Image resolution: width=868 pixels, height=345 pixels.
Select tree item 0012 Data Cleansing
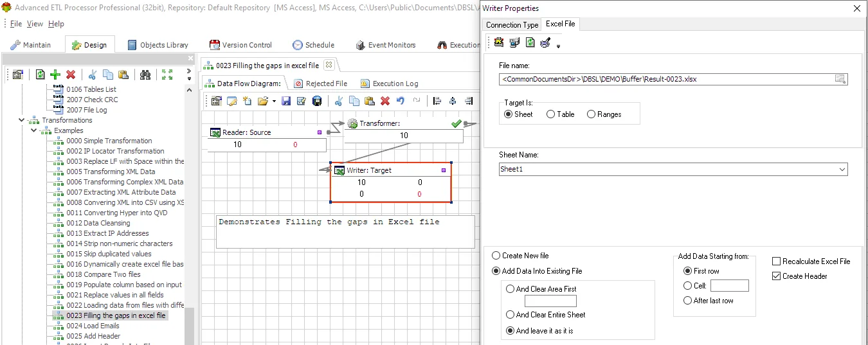[98, 223]
